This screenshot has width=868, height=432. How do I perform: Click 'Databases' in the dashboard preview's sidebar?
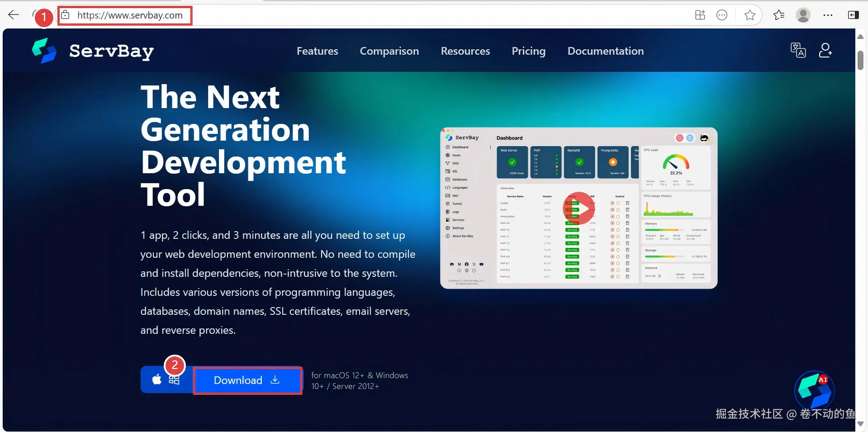pos(456,180)
